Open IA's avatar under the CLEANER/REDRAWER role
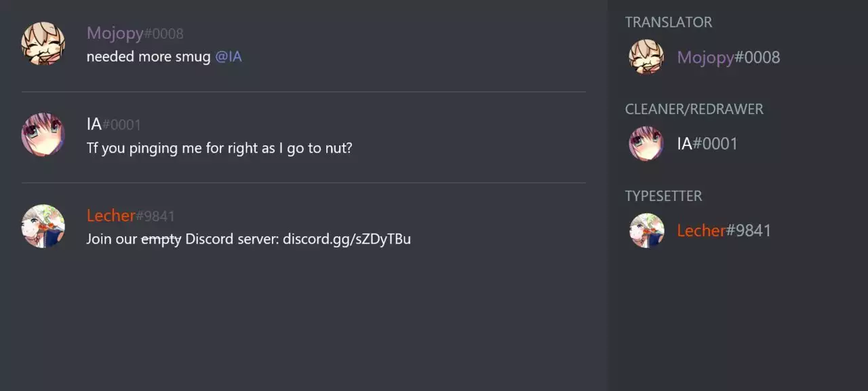This screenshot has width=868, height=391. tap(646, 144)
